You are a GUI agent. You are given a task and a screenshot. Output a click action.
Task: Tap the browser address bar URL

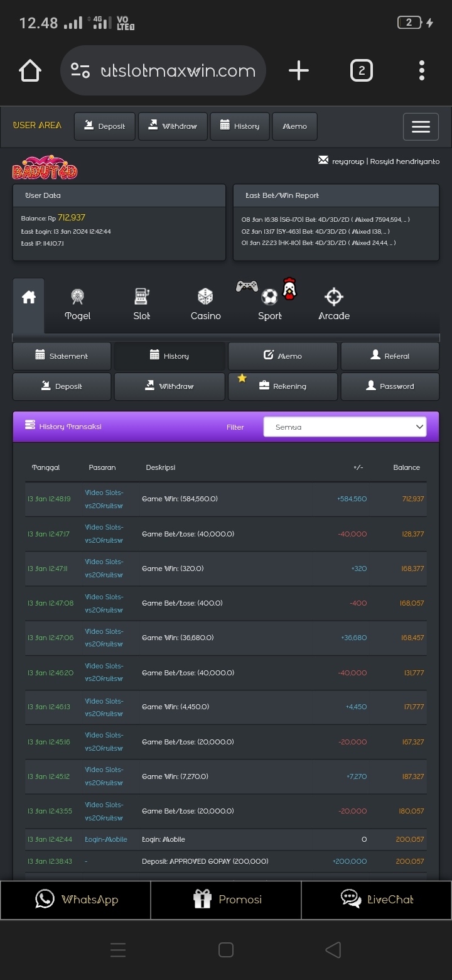point(178,71)
